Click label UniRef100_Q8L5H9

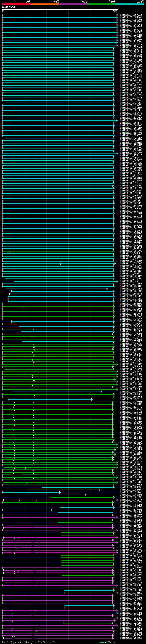[x=131, y=591]
